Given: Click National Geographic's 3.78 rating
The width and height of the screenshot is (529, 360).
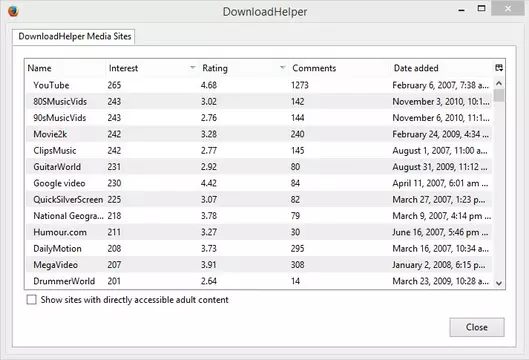Looking at the screenshot, I should click(209, 216).
